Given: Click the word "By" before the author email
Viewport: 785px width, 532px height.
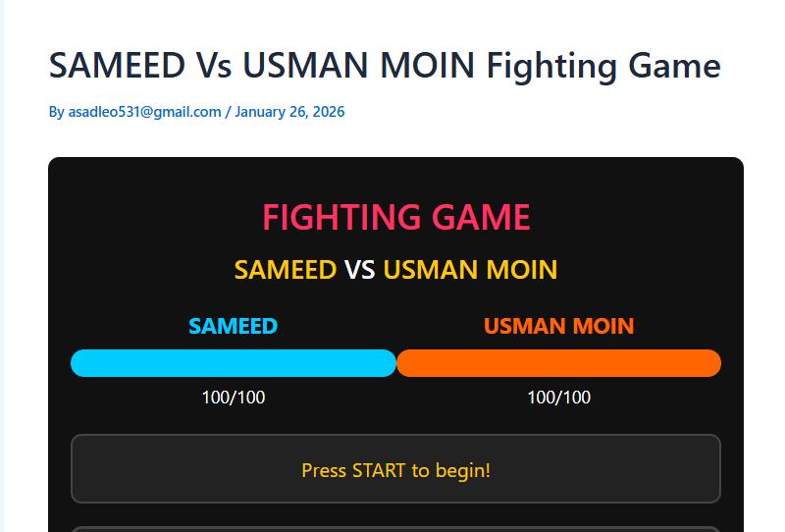Looking at the screenshot, I should (x=57, y=112).
